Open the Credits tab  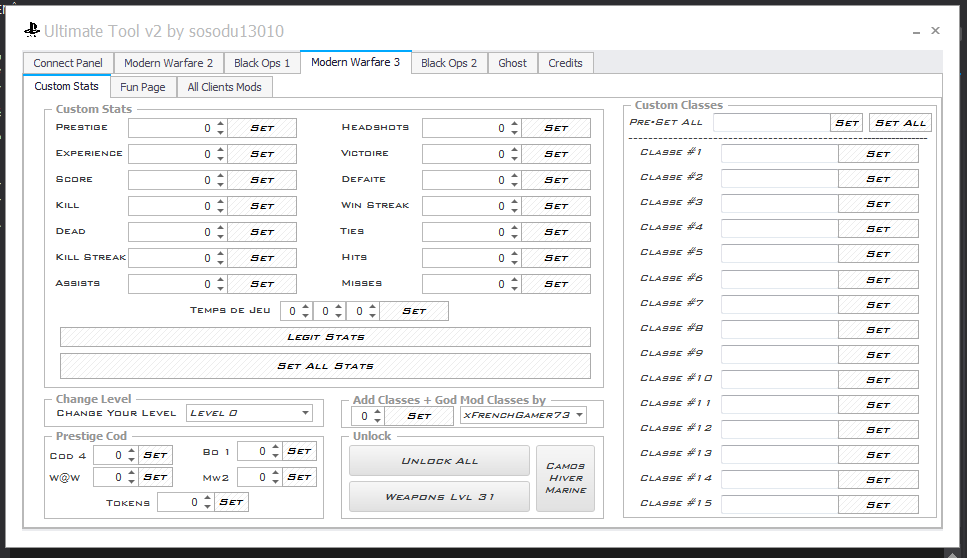coord(566,63)
